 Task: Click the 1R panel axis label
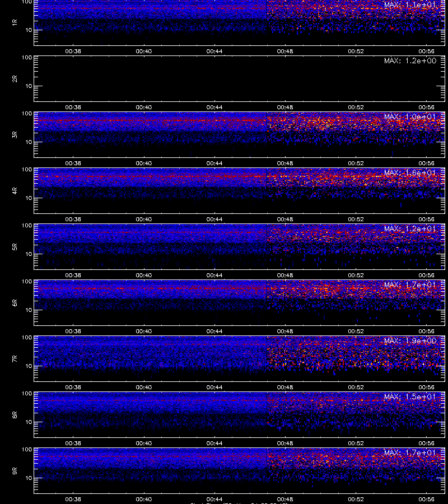point(15,22)
